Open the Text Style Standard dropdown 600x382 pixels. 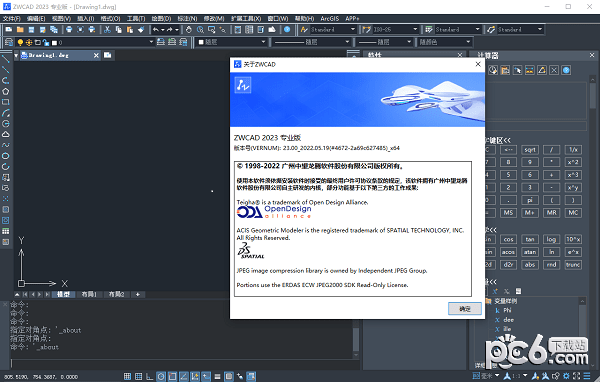click(x=353, y=29)
